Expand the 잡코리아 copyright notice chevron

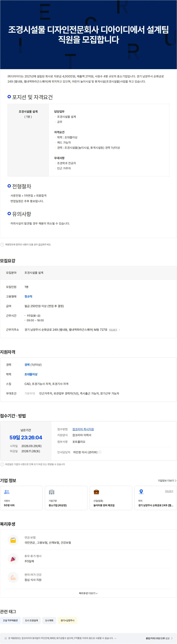pos(115,638)
